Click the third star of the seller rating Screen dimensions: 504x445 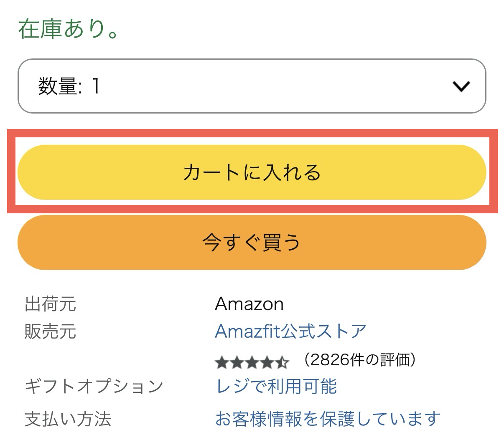coord(252,362)
